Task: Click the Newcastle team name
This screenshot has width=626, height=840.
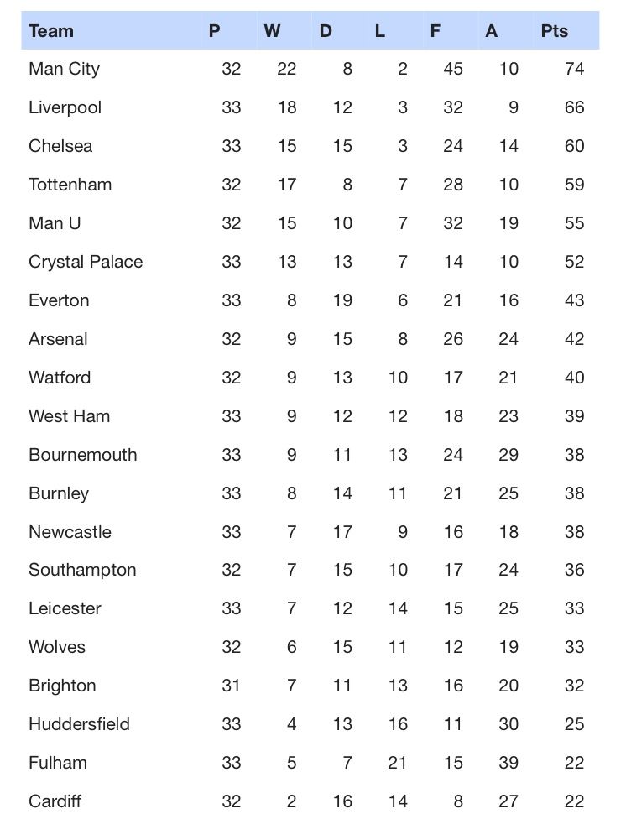Action: (x=70, y=532)
